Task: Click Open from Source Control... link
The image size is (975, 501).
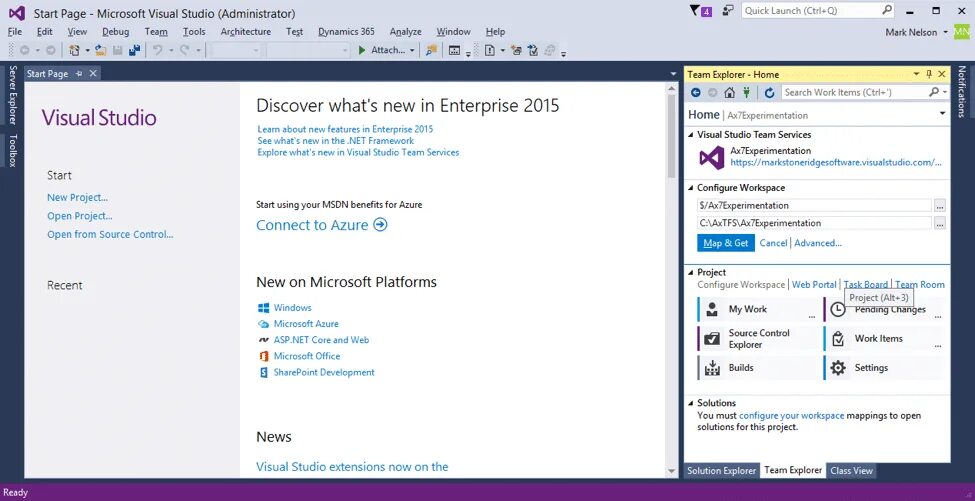Action: (110, 234)
